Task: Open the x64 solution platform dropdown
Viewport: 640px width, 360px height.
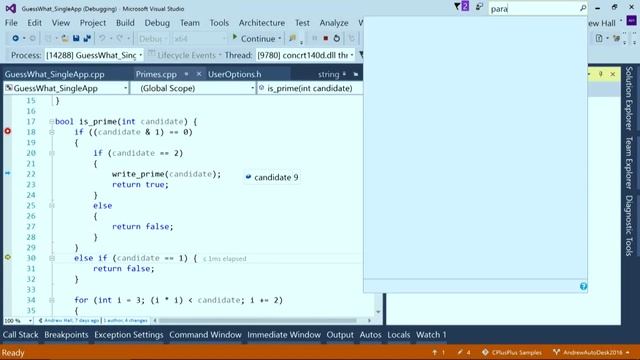Action: [x=199, y=39]
